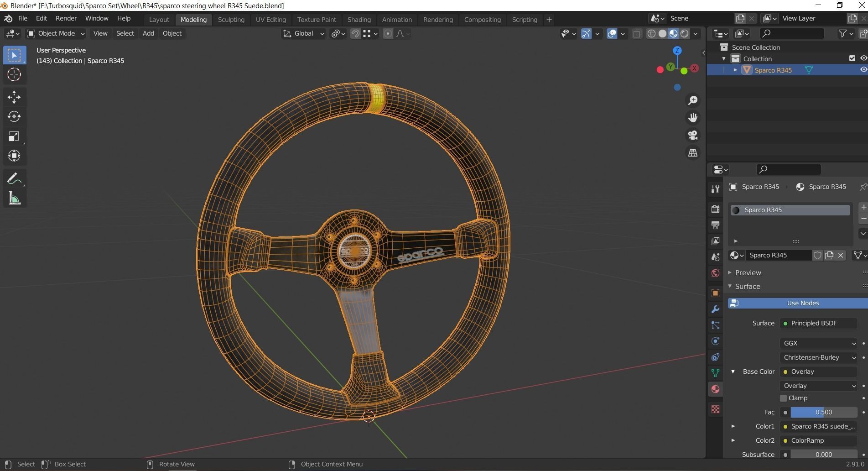Select the Annotate tool
868x471 pixels.
coord(14,178)
